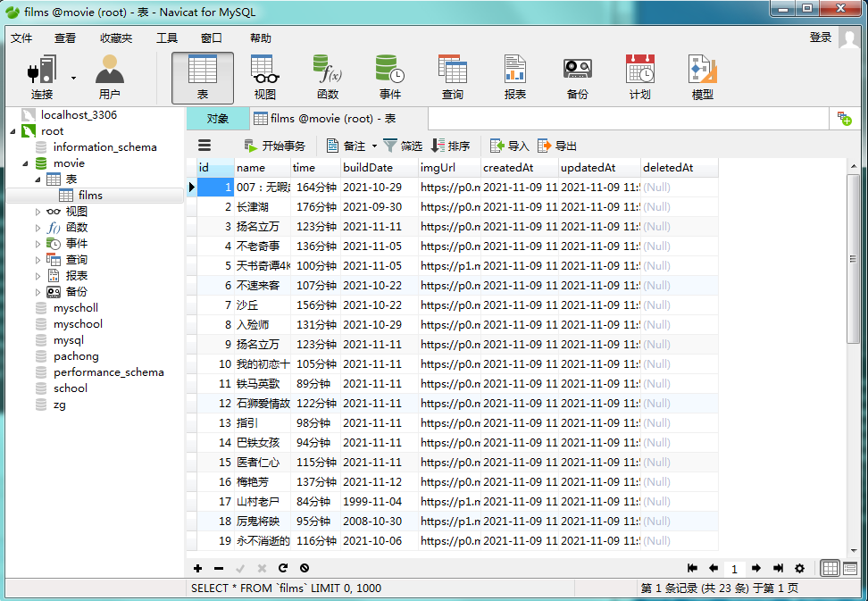Collapse the 表 tables node
Image resolution: width=868 pixels, height=601 pixels.
click(38, 179)
